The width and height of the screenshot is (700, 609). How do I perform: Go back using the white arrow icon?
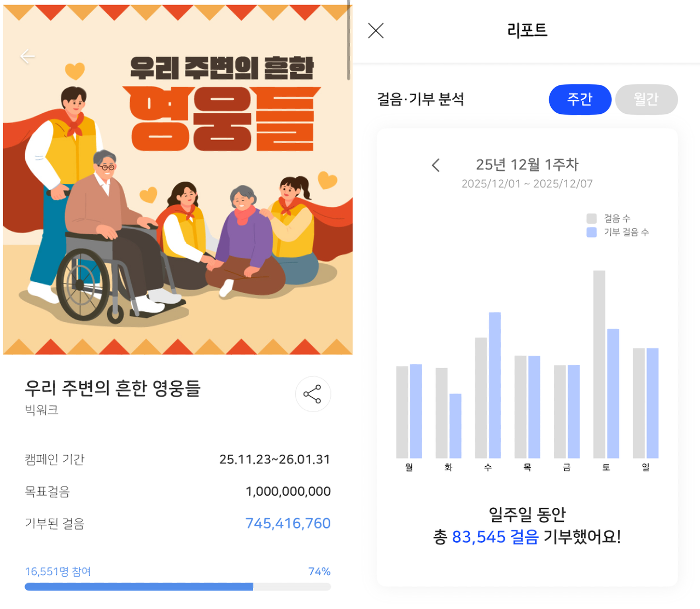[x=27, y=56]
